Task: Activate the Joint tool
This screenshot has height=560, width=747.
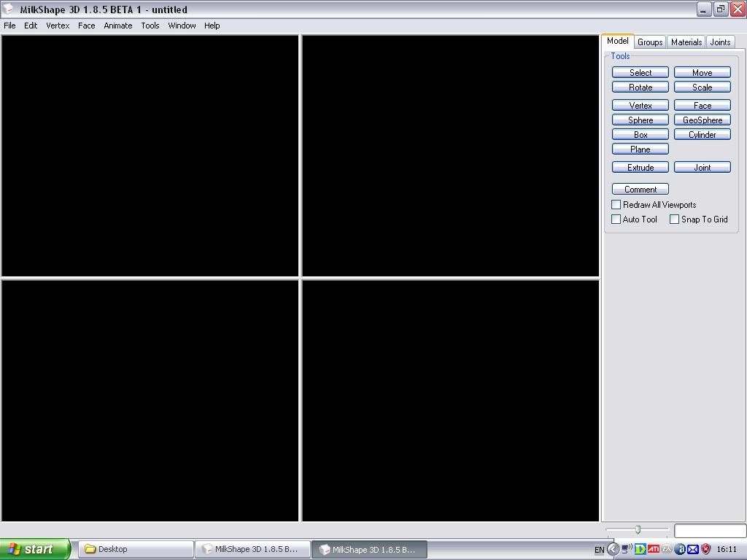Action: [703, 167]
